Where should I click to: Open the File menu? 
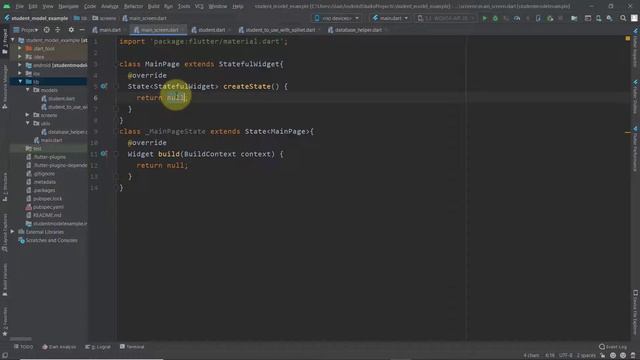click(20, 6)
